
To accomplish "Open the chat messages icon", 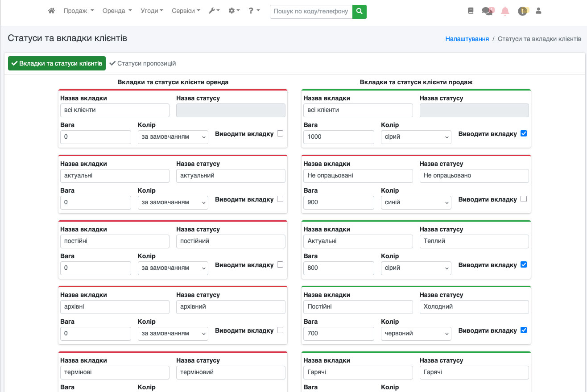I will tap(488, 11).
